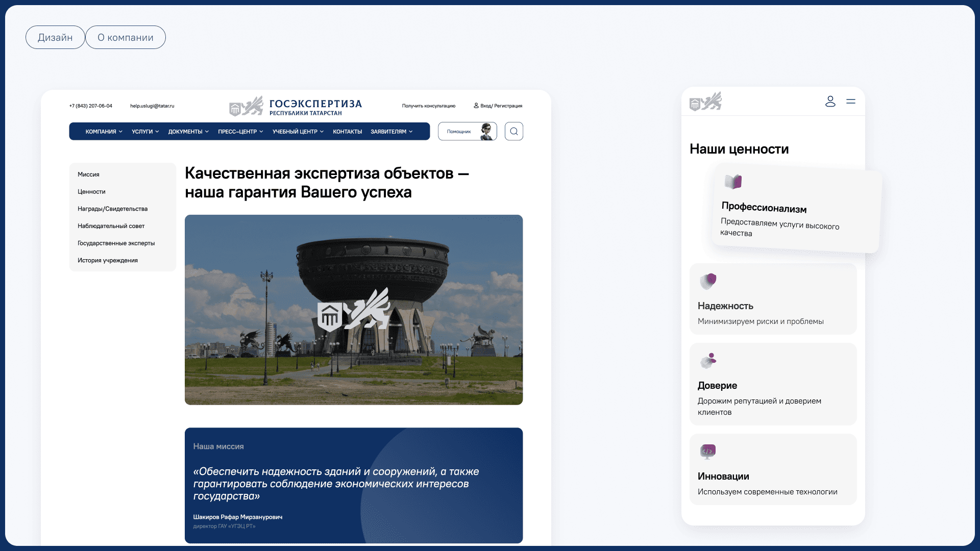The image size is (980, 551).
Task: Expand the КОМПАНИЯ dropdown menu
Action: pos(104,132)
